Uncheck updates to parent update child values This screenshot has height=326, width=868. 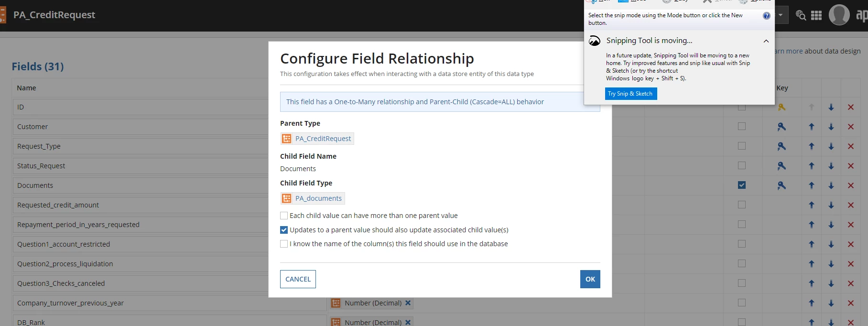(x=284, y=230)
